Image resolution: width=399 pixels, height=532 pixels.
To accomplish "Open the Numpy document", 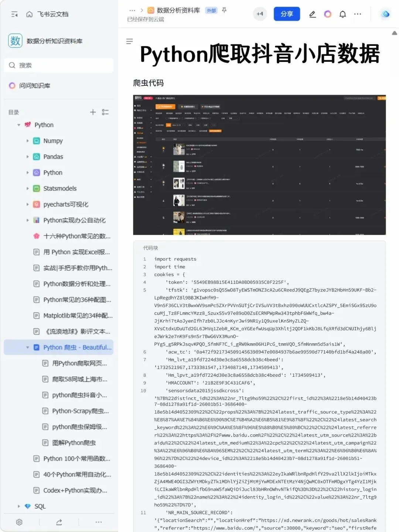I will click(53, 141).
